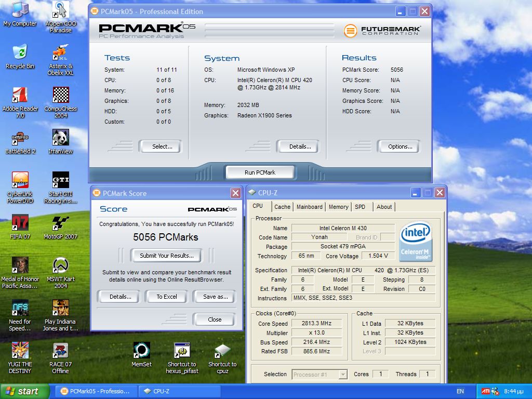Click the Save as... button
The width and height of the screenshot is (532, 399).
(x=214, y=297)
